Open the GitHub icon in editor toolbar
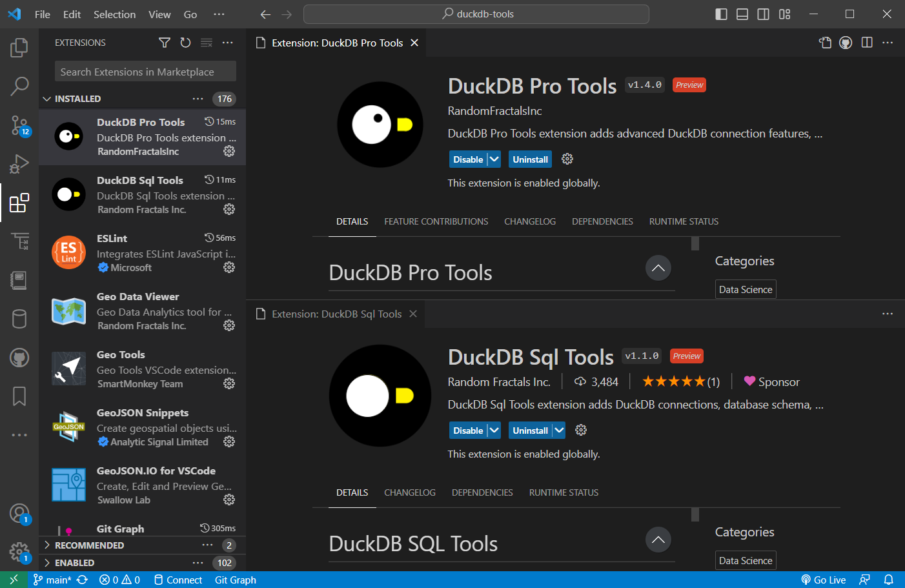The width and height of the screenshot is (905, 588). point(846,43)
